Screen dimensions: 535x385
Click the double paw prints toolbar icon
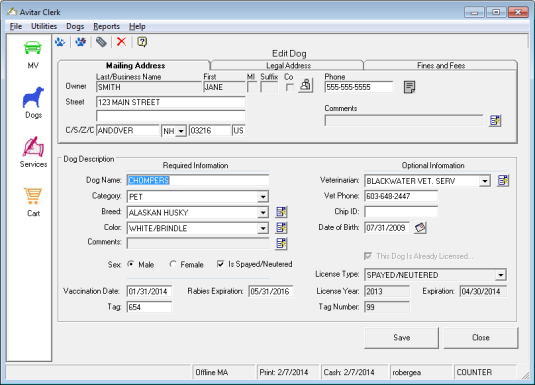81,42
